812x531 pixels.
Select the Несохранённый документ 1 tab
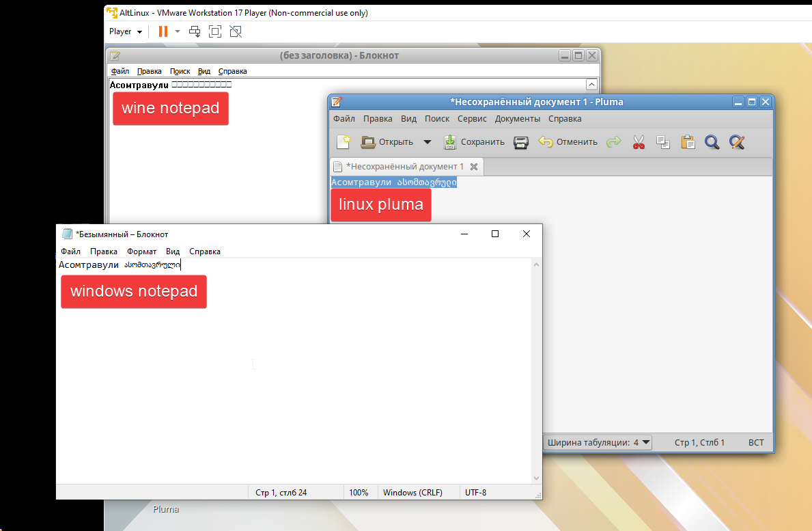tap(406, 167)
